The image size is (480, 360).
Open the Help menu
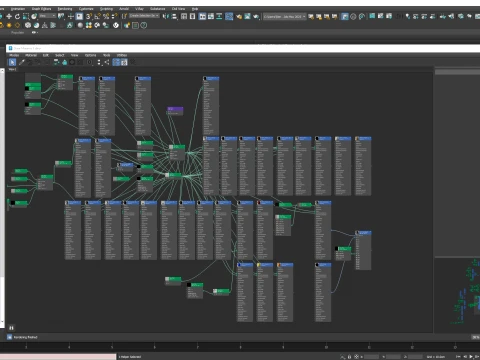click(x=195, y=9)
